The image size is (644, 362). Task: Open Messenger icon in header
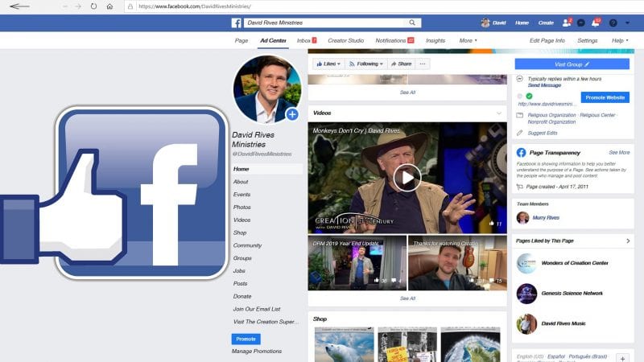580,23
